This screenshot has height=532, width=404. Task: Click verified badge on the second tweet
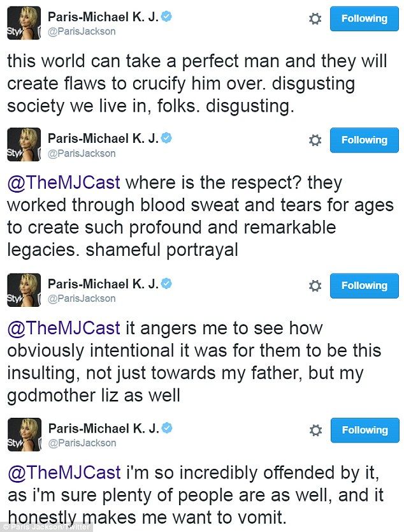click(166, 137)
